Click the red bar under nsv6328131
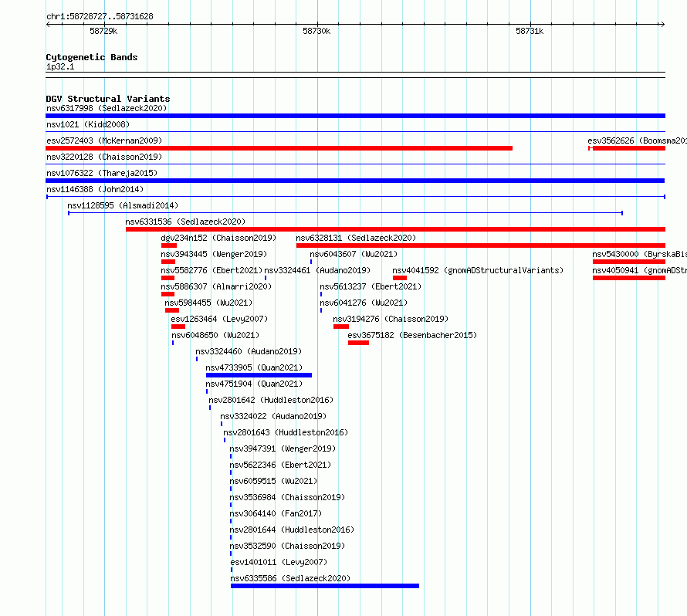The image size is (687, 616). 481,245
